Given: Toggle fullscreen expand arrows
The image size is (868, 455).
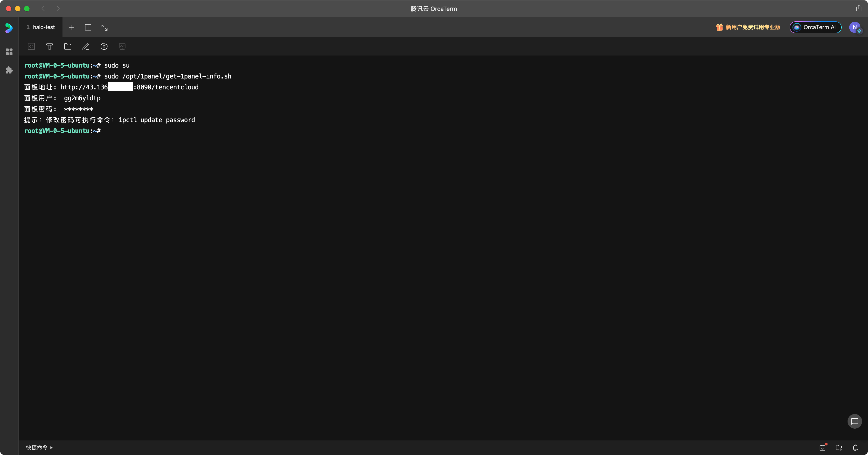Looking at the screenshot, I should click(x=105, y=28).
